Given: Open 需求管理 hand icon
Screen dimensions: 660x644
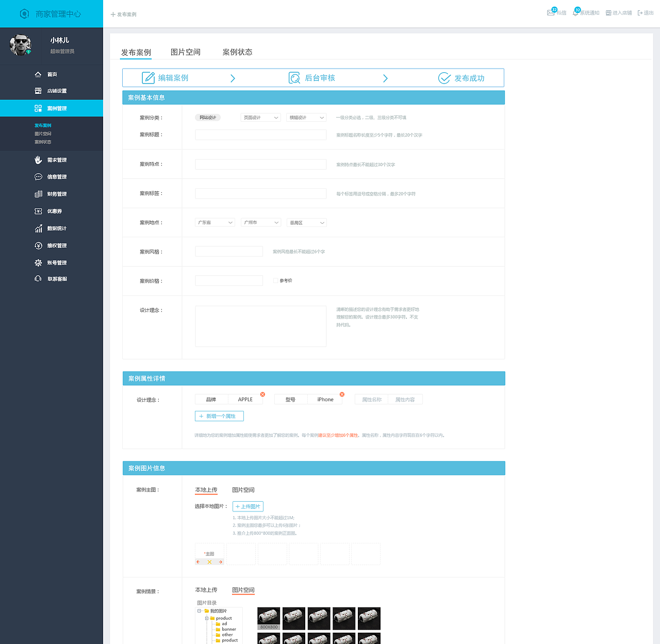Looking at the screenshot, I should click(38, 160).
